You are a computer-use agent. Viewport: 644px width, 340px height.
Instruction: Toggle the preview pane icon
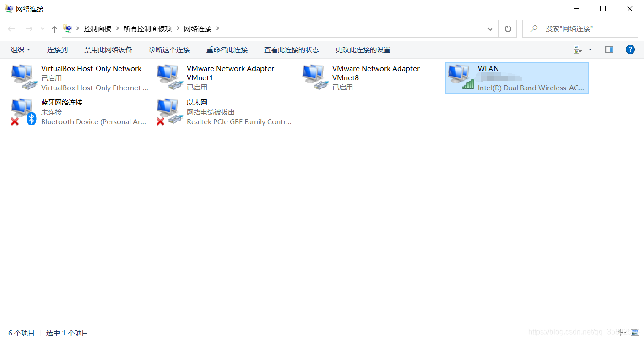pos(609,49)
